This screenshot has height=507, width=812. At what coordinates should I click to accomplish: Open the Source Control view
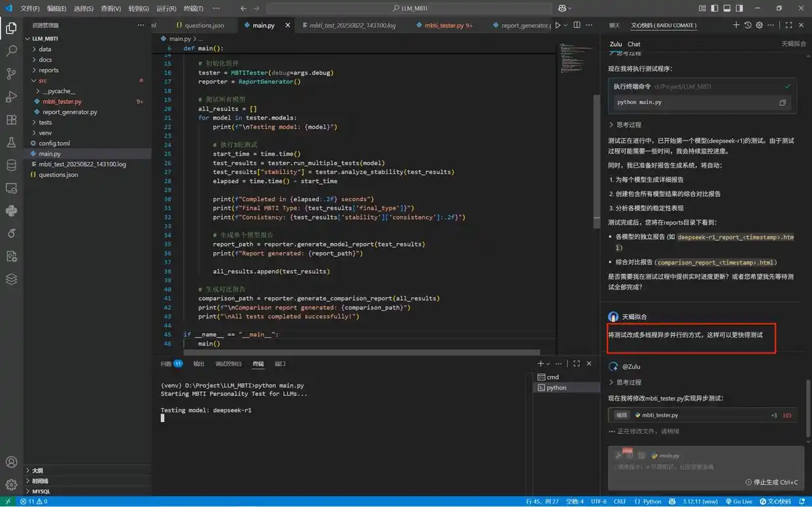(x=11, y=73)
